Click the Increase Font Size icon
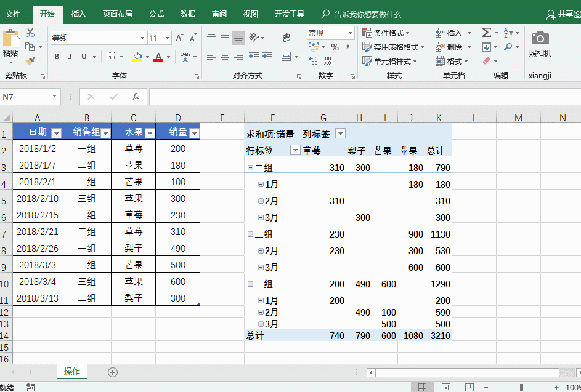This screenshot has height=392, width=581. coord(178,38)
